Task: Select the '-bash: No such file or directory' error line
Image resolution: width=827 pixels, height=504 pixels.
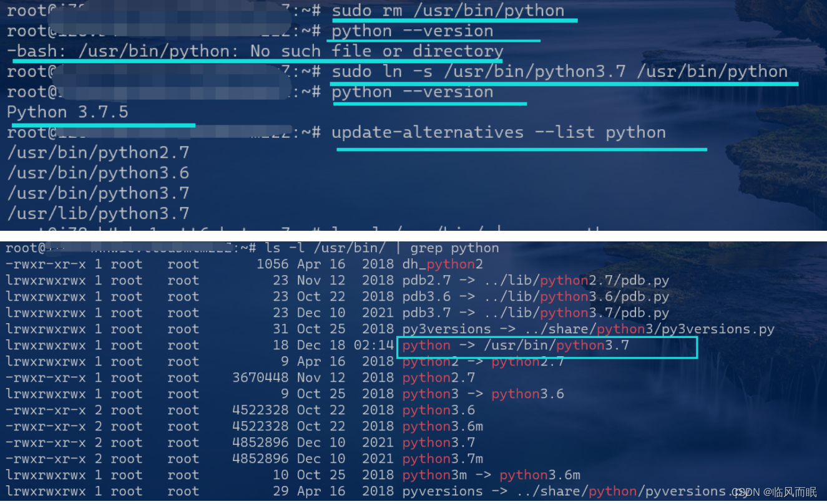Action: (x=255, y=51)
